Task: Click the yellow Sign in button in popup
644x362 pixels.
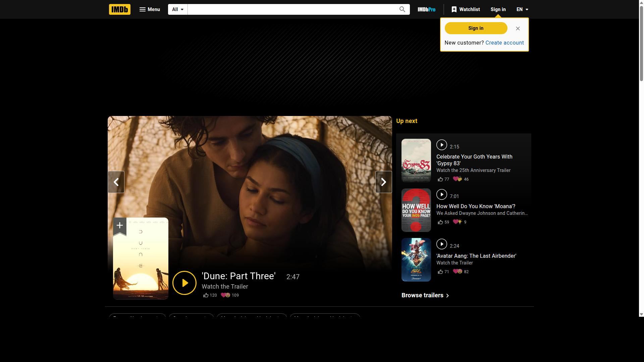Action: coord(476,28)
